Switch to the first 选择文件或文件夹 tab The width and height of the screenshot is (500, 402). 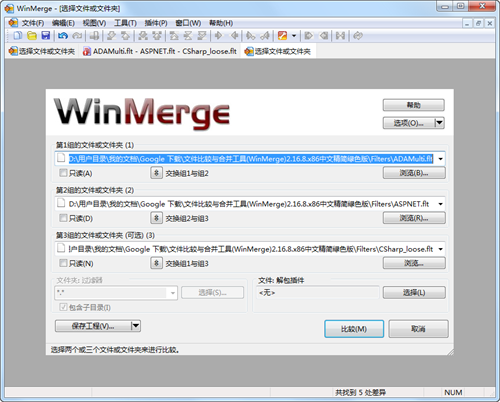pos(42,51)
